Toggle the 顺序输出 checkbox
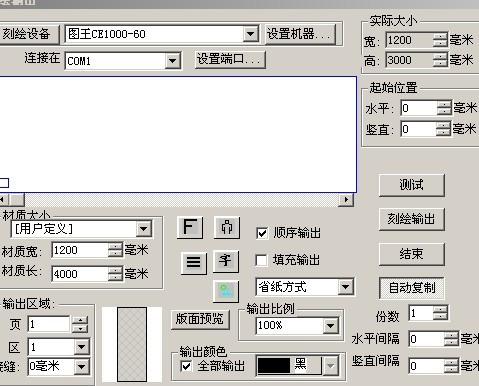Image resolution: width=479 pixels, height=386 pixels. [262, 233]
